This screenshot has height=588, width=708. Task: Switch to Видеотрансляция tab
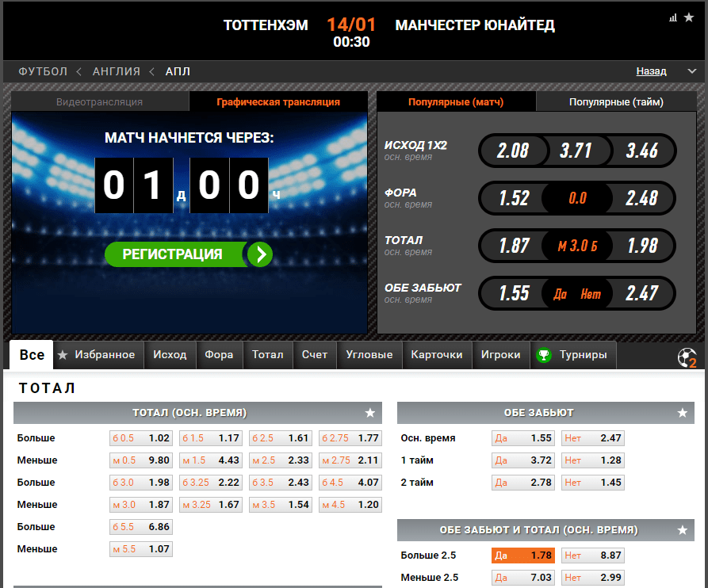click(99, 101)
